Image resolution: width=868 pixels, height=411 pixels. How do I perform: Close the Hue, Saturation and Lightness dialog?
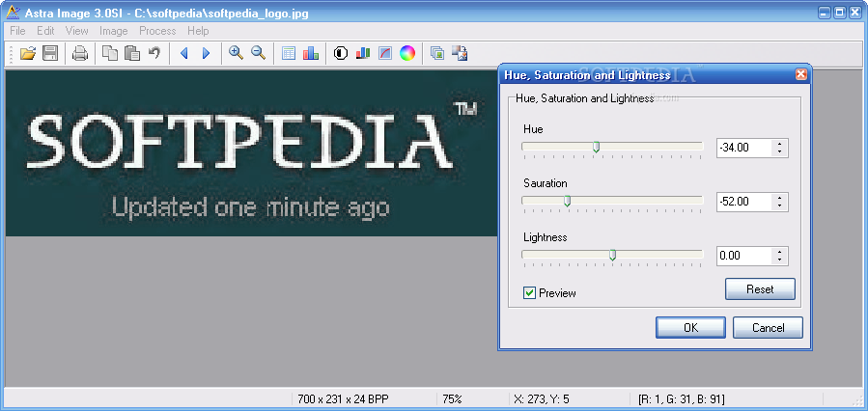pyautogui.click(x=799, y=74)
